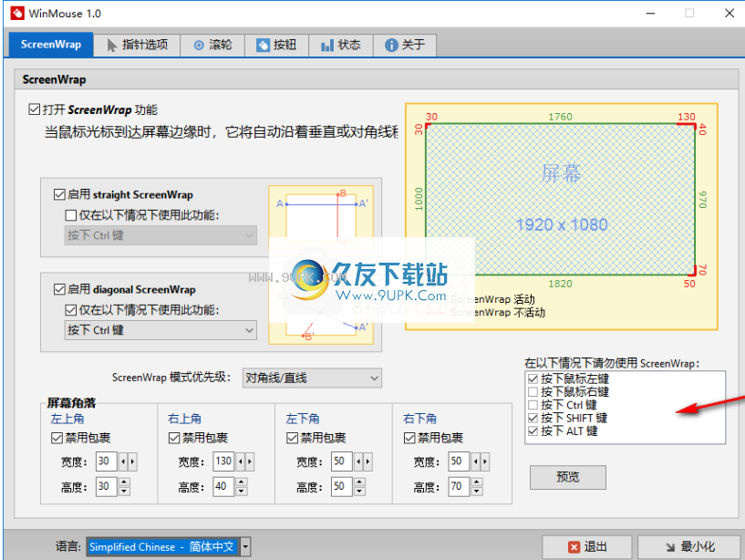Click left arrow of 左下角 宽度 spinner
This screenshot has height=560, width=745.
(x=358, y=461)
